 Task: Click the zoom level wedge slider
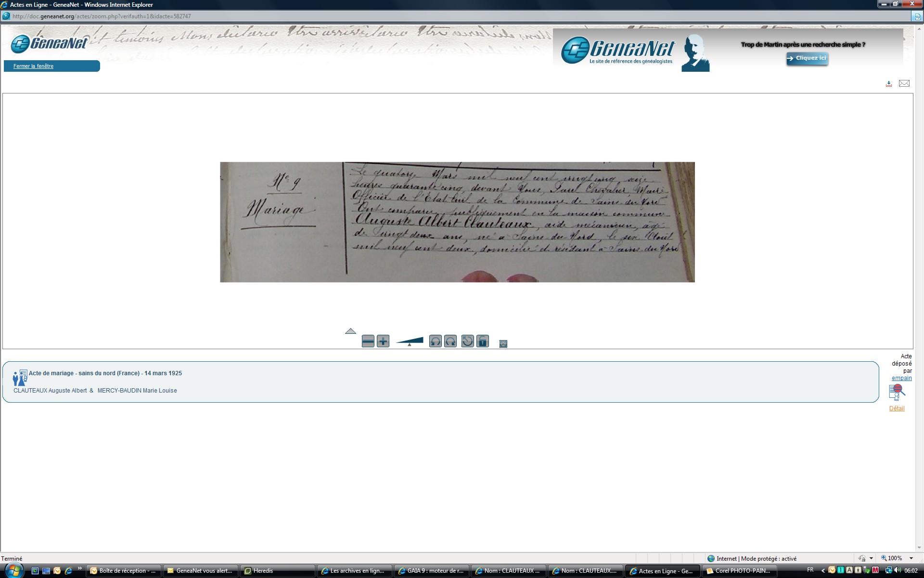410,342
